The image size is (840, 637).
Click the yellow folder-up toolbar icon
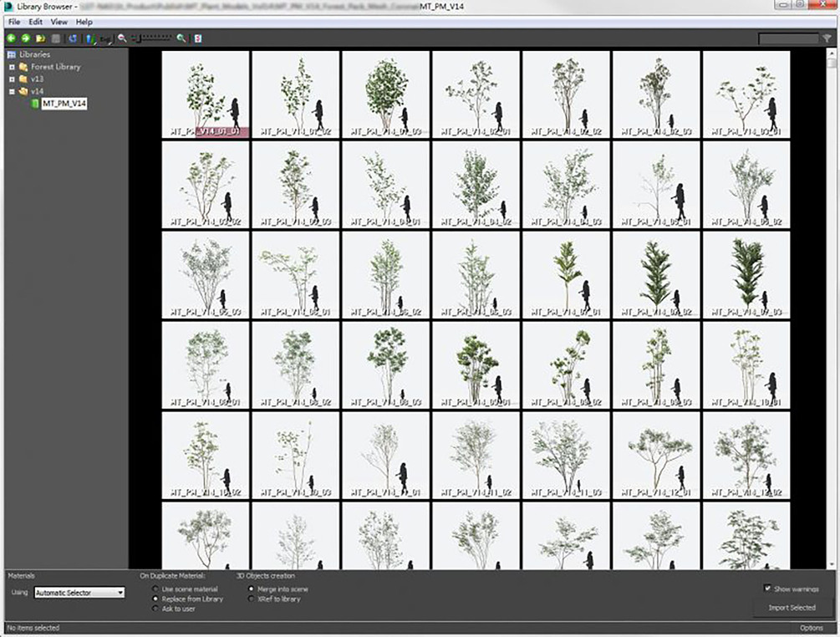[40, 38]
